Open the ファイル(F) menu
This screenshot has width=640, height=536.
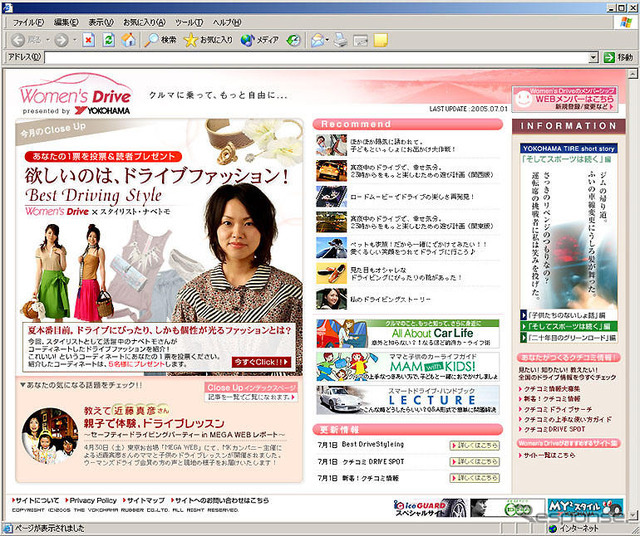coord(28,22)
